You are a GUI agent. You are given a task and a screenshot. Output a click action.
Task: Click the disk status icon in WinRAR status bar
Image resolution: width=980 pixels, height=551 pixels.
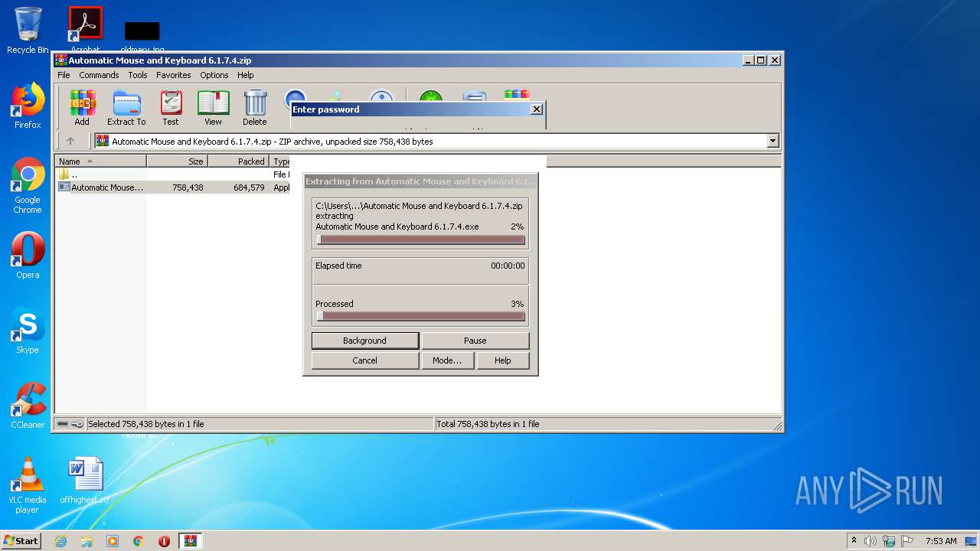[63, 424]
